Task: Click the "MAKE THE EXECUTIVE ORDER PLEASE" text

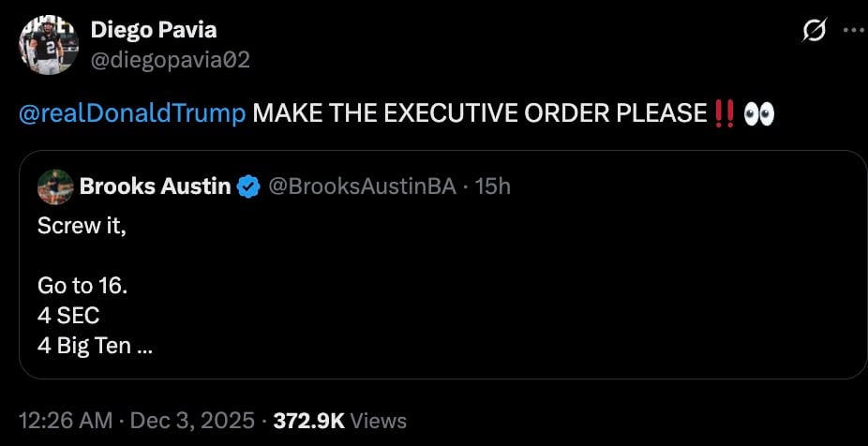Action: [x=479, y=113]
